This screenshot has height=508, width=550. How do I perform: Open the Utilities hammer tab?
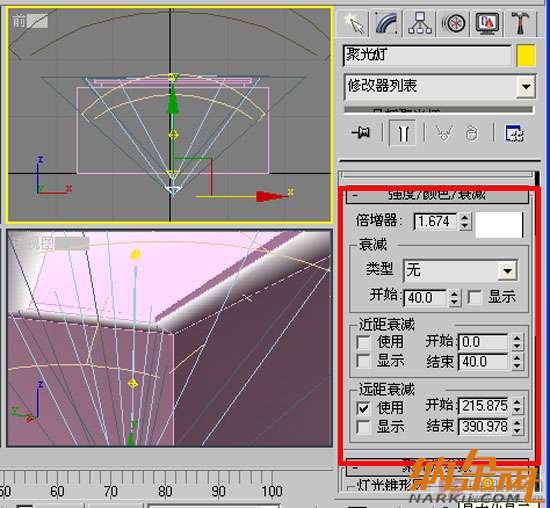tap(521, 23)
